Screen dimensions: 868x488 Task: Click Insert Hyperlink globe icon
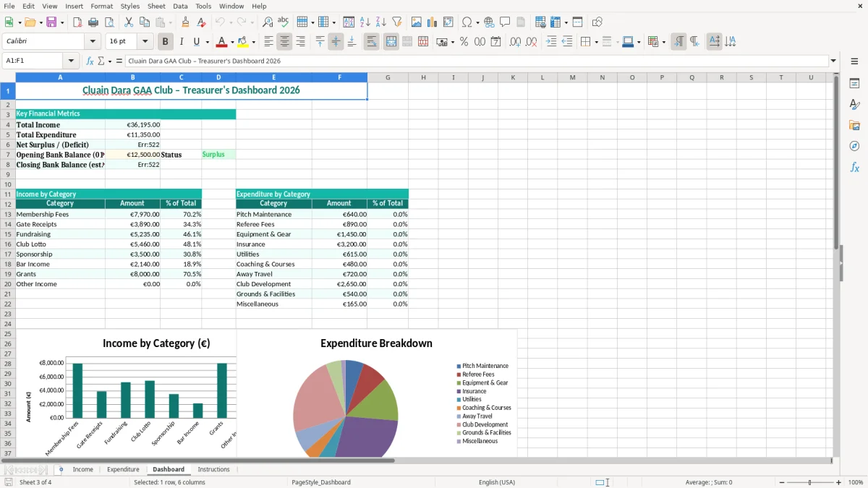tap(489, 22)
